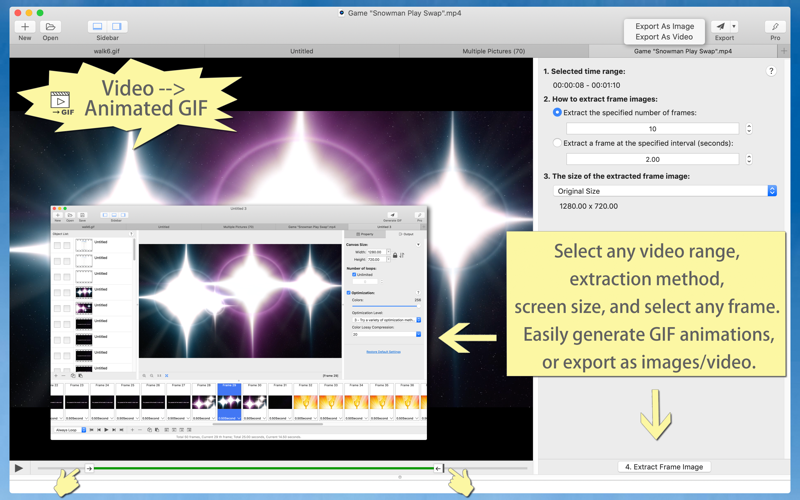The image size is (800, 500).
Task: Add a new tab with the plus button
Action: pyautogui.click(x=784, y=51)
